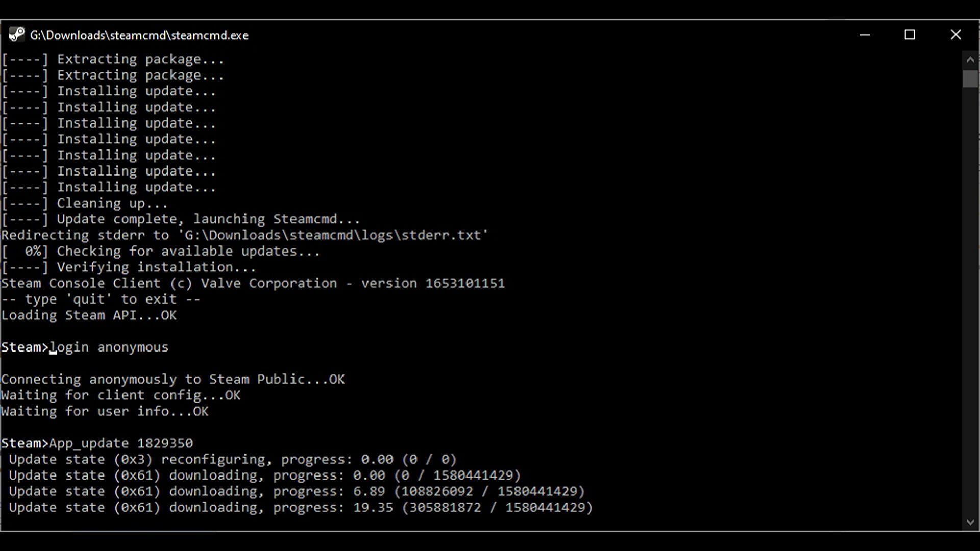Click on 'Connecting anonymously to Steam Public...OK' line
This screenshot has height=551, width=980.
coord(173,379)
